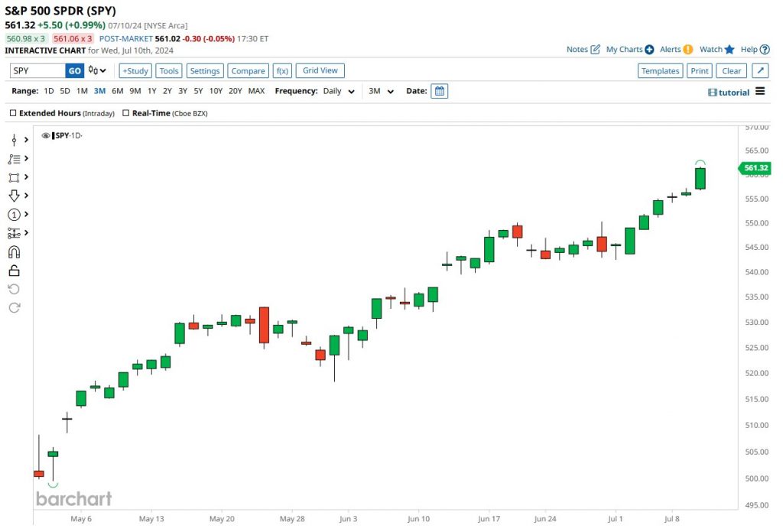Click the f(x) expressions button
Screen dimensions: 783x532
[282, 71]
